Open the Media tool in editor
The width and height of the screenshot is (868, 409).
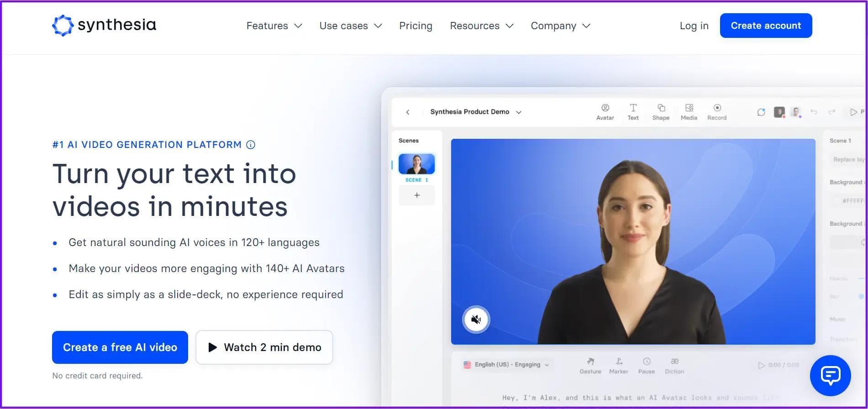[x=689, y=112]
